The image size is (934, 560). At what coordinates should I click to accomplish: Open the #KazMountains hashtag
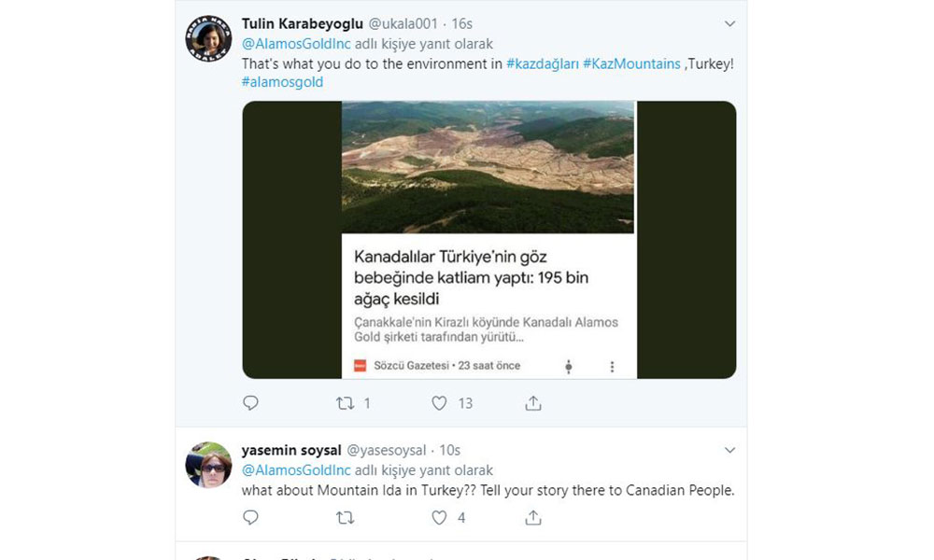631,64
